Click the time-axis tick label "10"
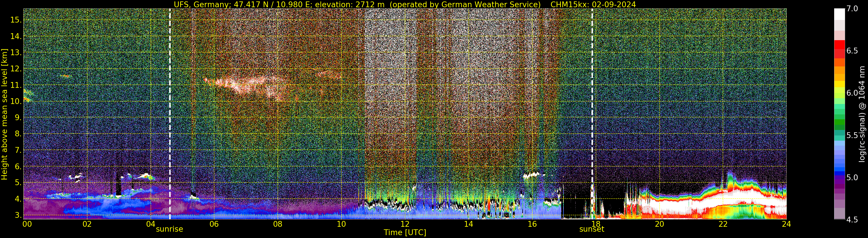The height and width of the screenshot is (238, 868). click(x=341, y=224)
